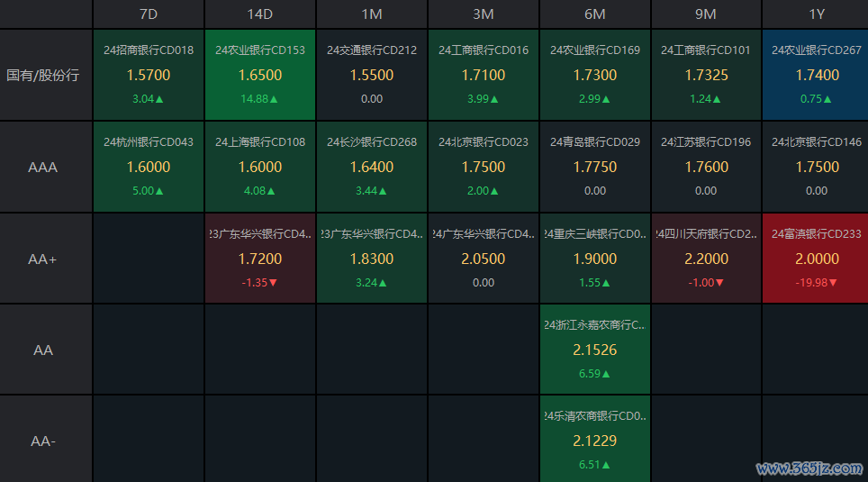Open the 24农业银行CD153 cell

260,75
